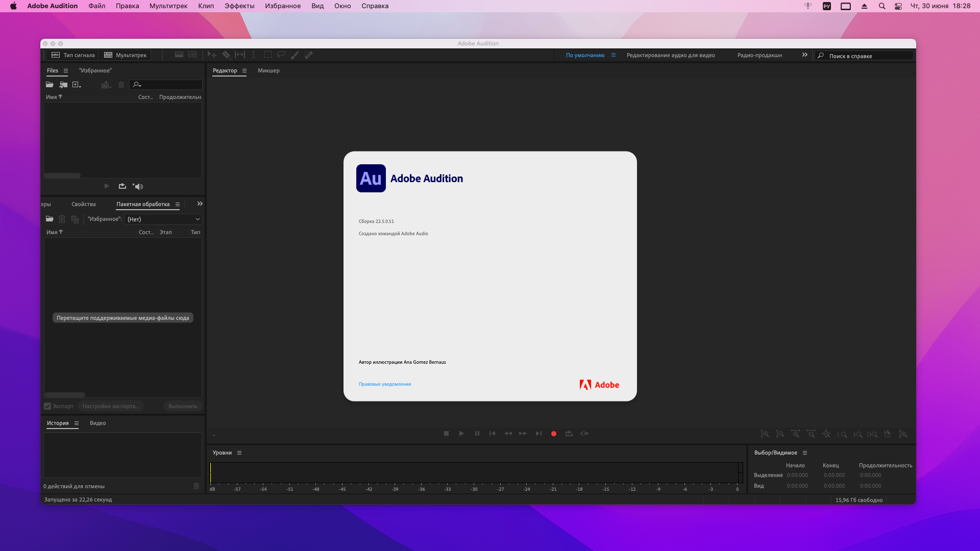Open the New File dropdown icon
Screen dimensions: 980x551
(x=77, y=85)
